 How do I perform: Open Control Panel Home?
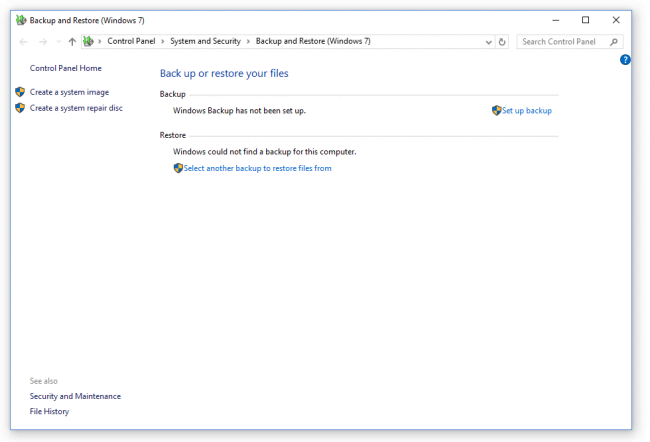coord(65,68)
